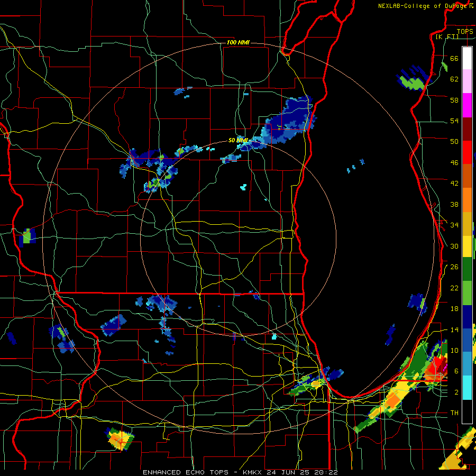The height and width of the screenshot is (476, 476).
Task: Click the legend value 2
Action: click(x=456, y=392)
